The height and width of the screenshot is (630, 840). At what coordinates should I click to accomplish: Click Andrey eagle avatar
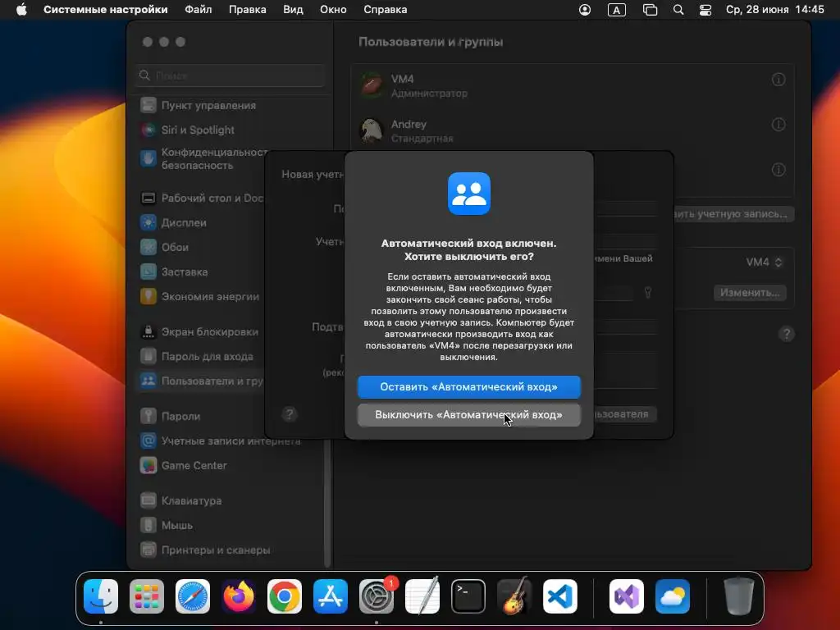coord(372,130)
